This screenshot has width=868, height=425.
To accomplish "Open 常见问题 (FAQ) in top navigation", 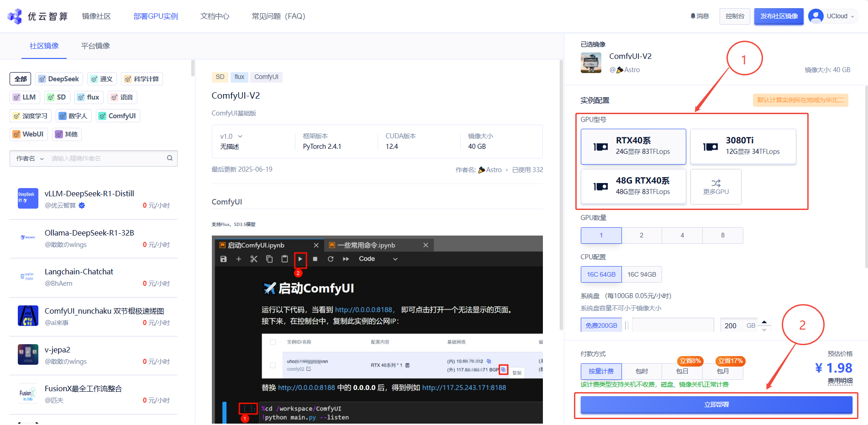I will [279, 16].
